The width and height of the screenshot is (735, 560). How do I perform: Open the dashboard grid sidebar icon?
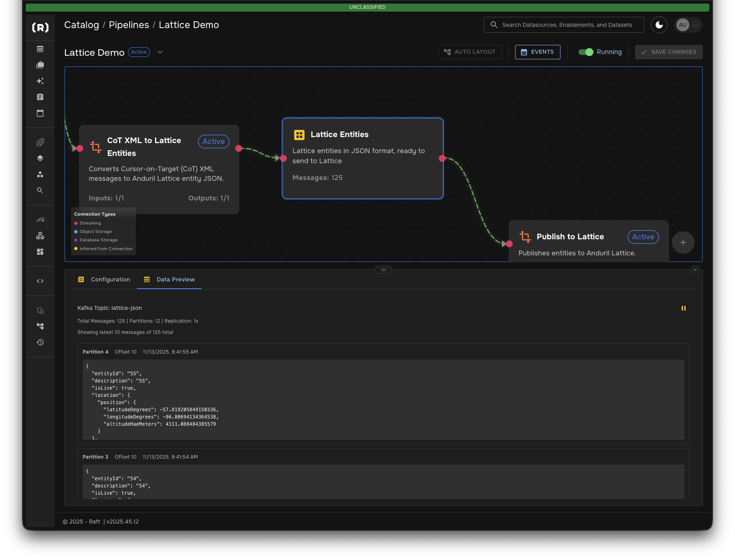[40, 252]
